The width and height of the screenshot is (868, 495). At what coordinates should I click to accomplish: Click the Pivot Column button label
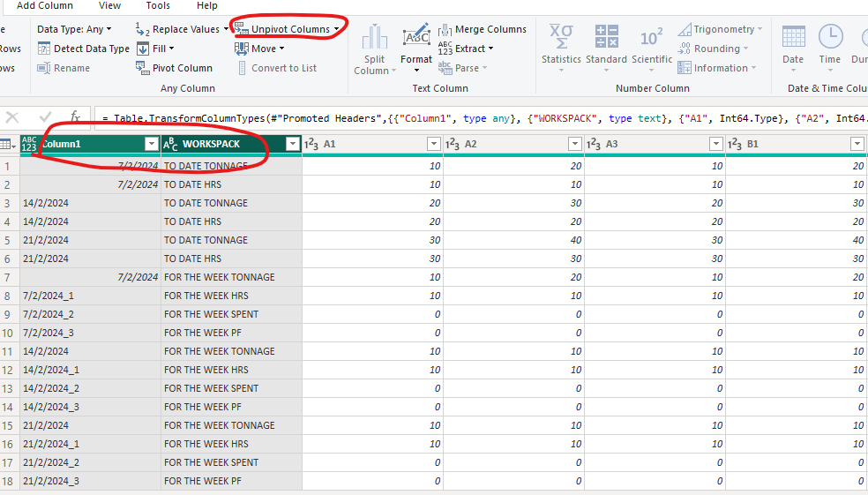point(183,68)
